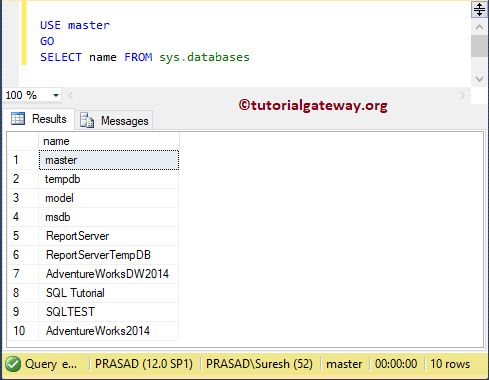Click the GO keyword in the editor

(x=47, y=41)
